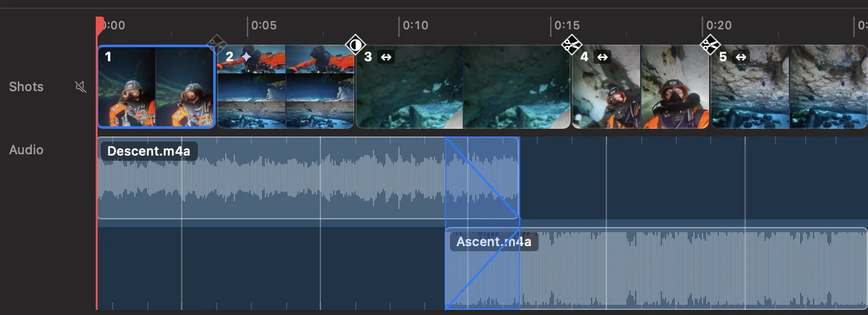This screenshot has height=315, width=868.
Task: Click the stretch arrows badge on shot 5
Action: click(740, 57)
